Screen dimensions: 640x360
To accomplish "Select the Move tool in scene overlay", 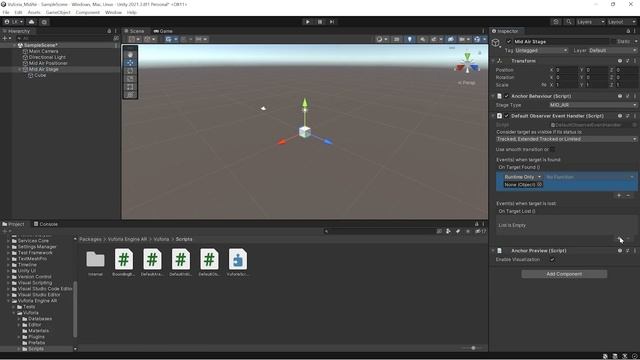I will 130,63.
